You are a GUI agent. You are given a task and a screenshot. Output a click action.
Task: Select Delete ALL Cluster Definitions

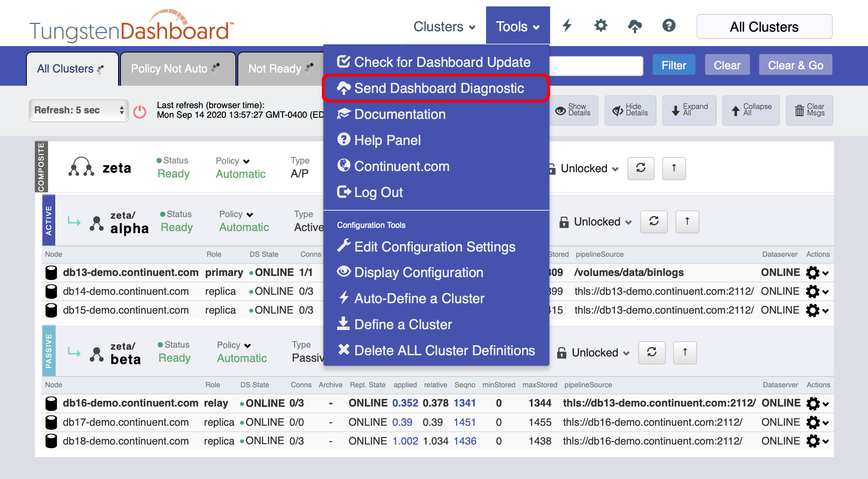[x=436, y=350]
